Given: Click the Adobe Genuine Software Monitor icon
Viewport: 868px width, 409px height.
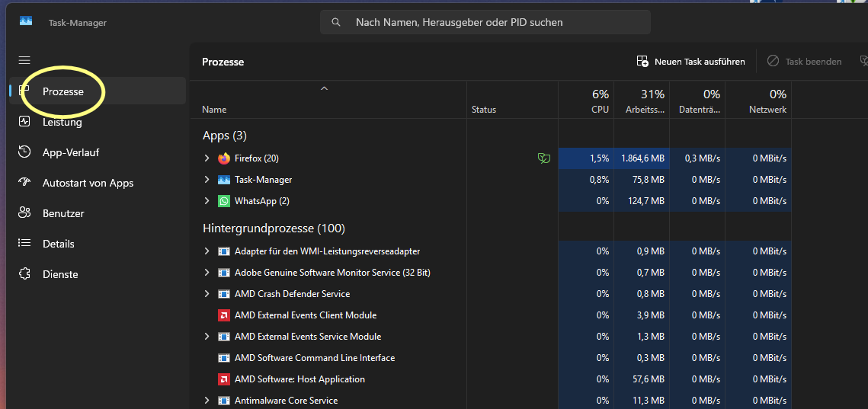Looking at the screenshot, I should [x=223, y=273].
